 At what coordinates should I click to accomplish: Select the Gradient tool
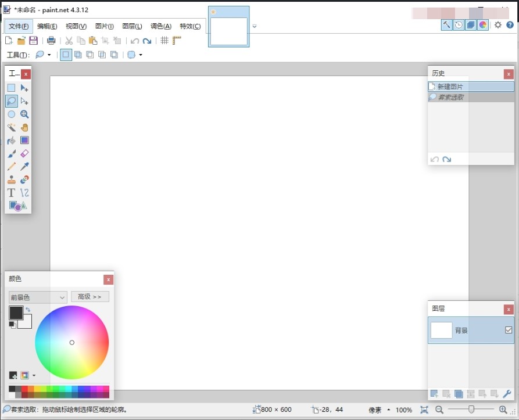[24, 140]
